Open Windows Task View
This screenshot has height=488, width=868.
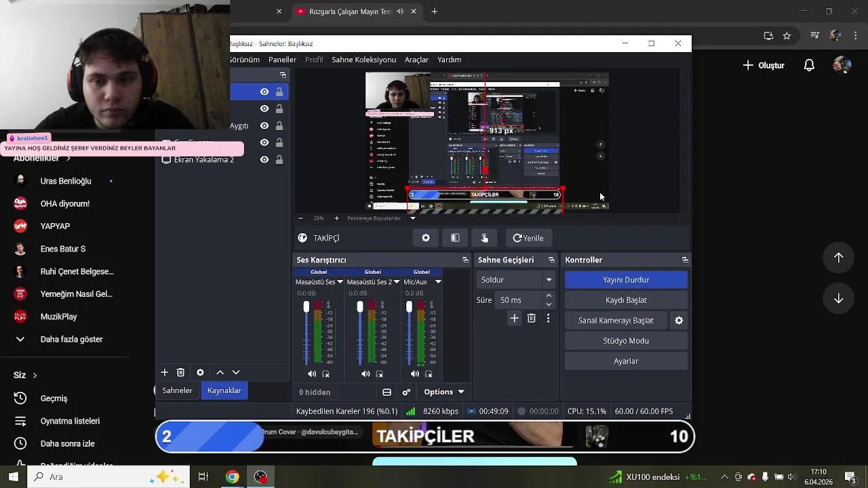203,477
